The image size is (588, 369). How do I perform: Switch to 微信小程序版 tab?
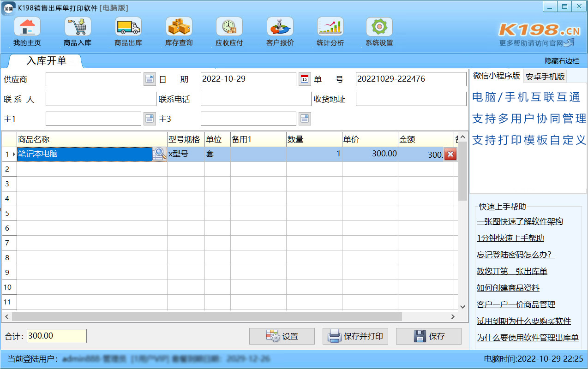[496, 76]
